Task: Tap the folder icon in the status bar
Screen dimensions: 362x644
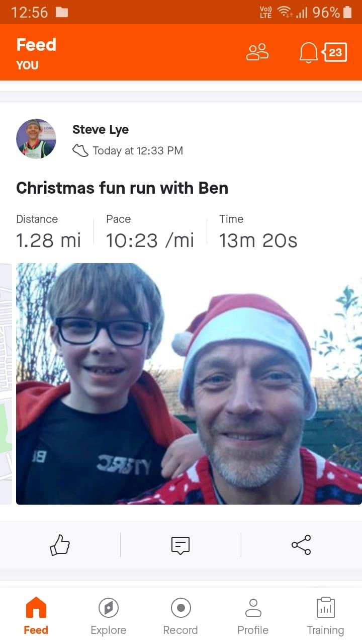Action: click(62, 12)
